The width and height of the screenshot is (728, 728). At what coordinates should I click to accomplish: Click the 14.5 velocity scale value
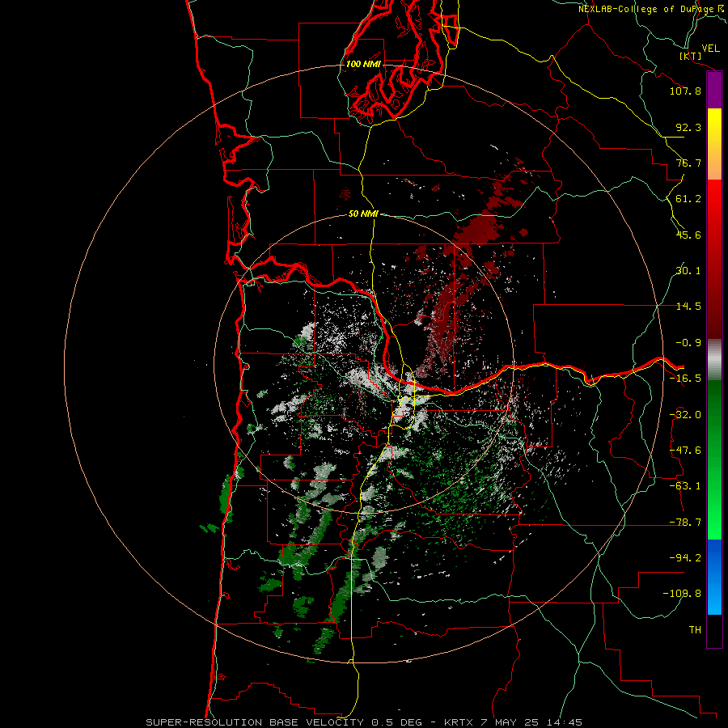click(688, 307)
